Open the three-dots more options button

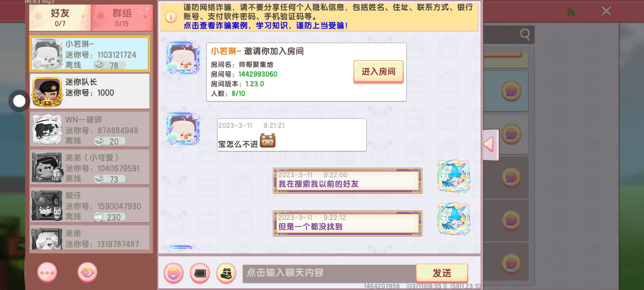pos(47,273)
